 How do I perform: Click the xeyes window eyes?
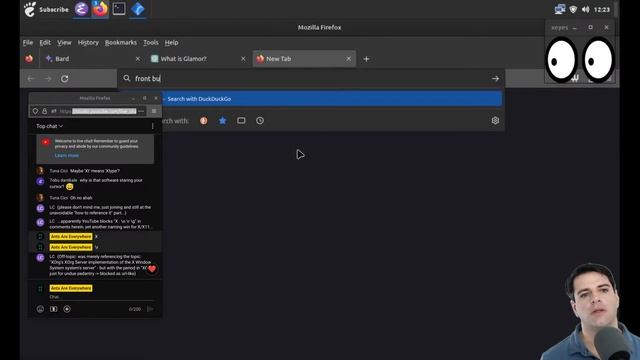[580, 59]
